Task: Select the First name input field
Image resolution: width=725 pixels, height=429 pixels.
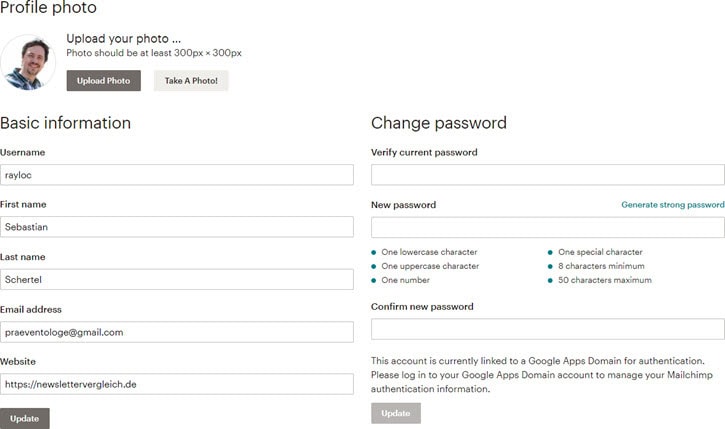Action: (x=177, y=227)
